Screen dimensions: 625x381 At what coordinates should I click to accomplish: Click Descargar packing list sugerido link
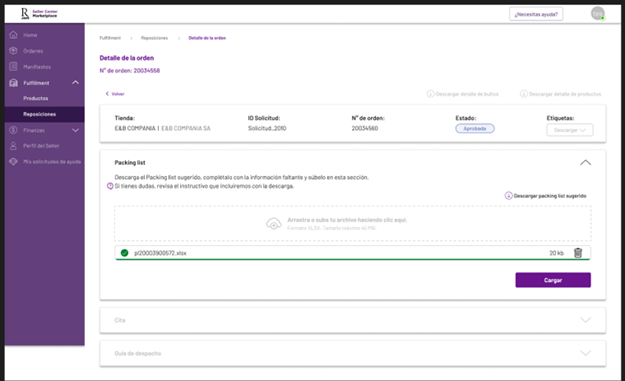(550, 196)
